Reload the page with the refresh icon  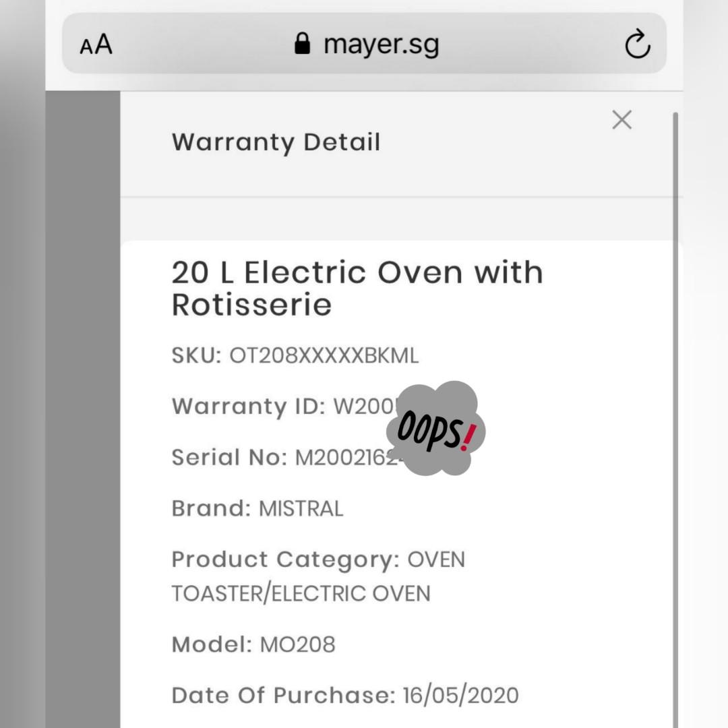pos(637,45)
